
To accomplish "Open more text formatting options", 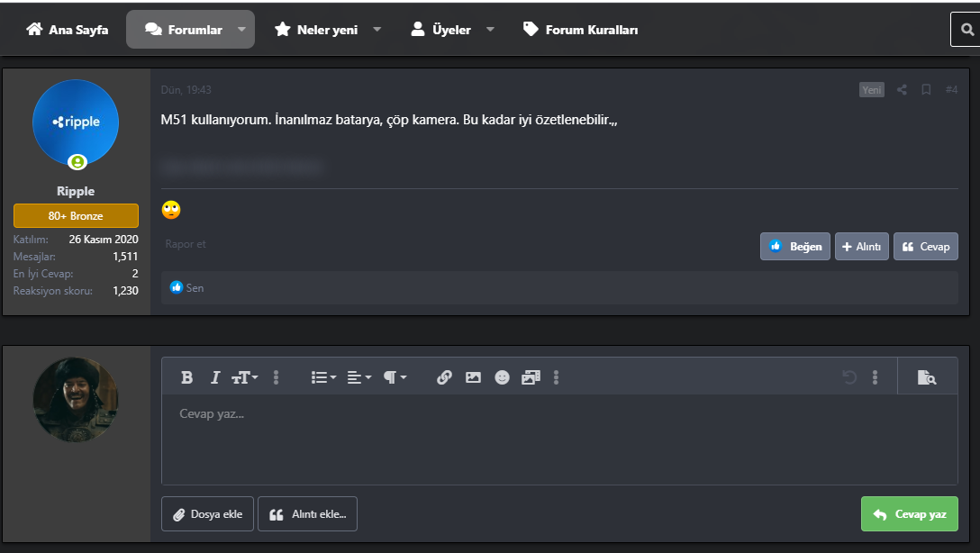I will pyautogui.click(x=276, y=377).
